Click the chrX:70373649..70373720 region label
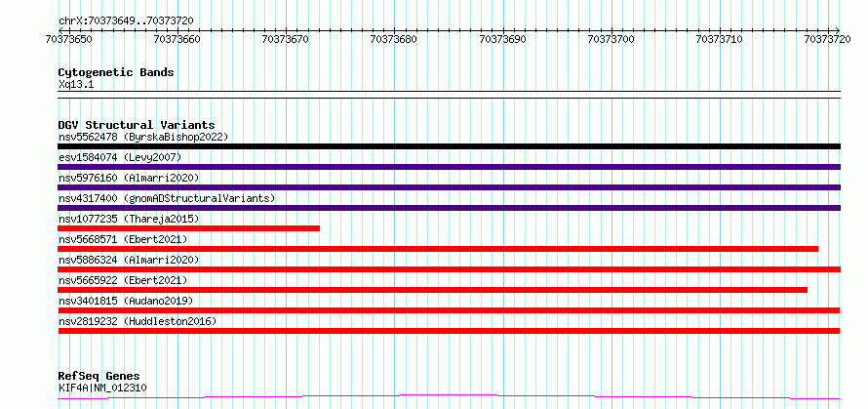Viewport: 868px width, 409px height. click(126, 20)
